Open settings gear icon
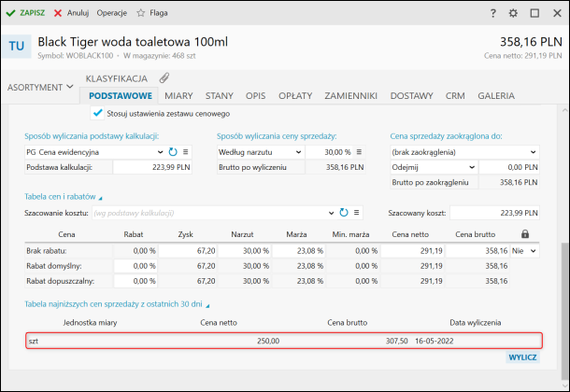Image resolution: width=570 pixels, height=392 pixels. tap(513, 13)
